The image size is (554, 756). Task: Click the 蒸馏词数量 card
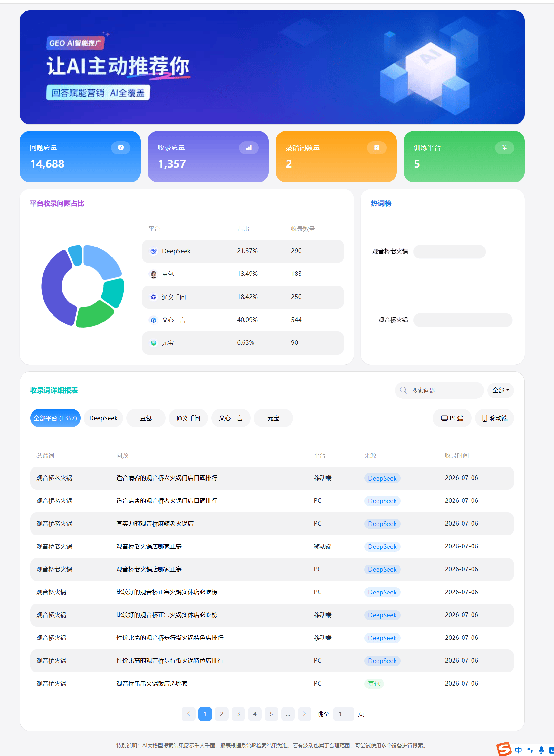point(336,156)
